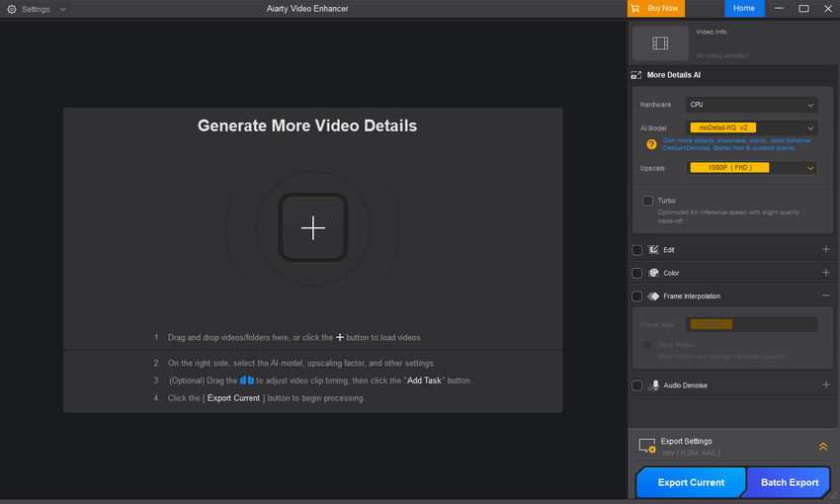Tick the Audio Denoise checkbox

pos(636,385)
